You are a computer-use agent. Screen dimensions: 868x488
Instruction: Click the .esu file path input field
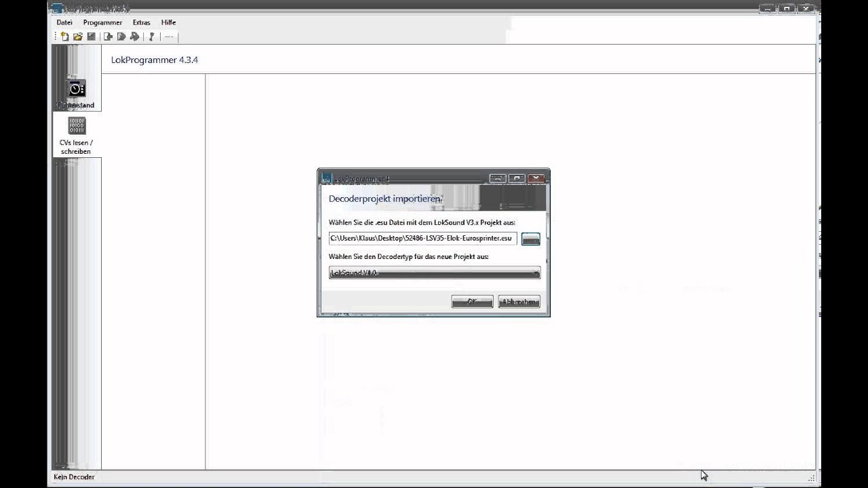coord(422,239)
